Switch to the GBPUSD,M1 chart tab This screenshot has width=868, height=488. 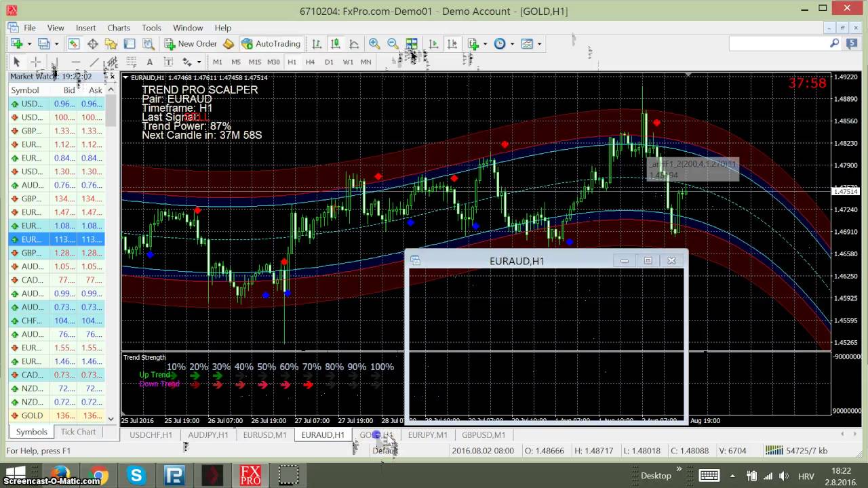click(x=484, y=434)
